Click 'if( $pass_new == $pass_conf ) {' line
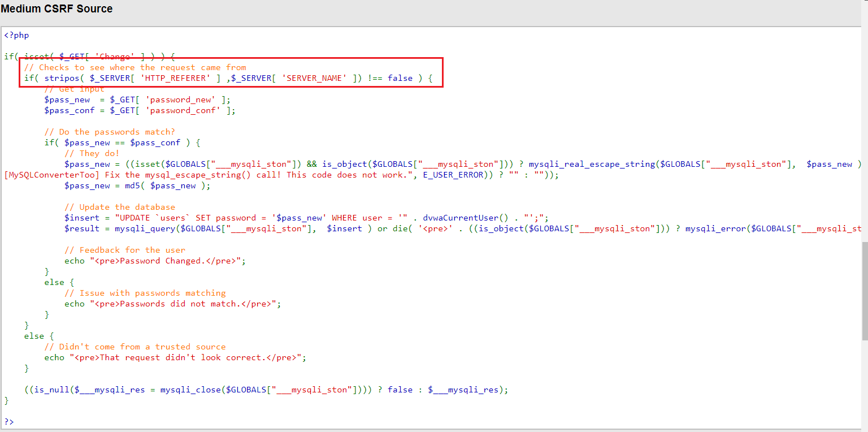Viewport: 868px width, 432px height. point(123,142)
